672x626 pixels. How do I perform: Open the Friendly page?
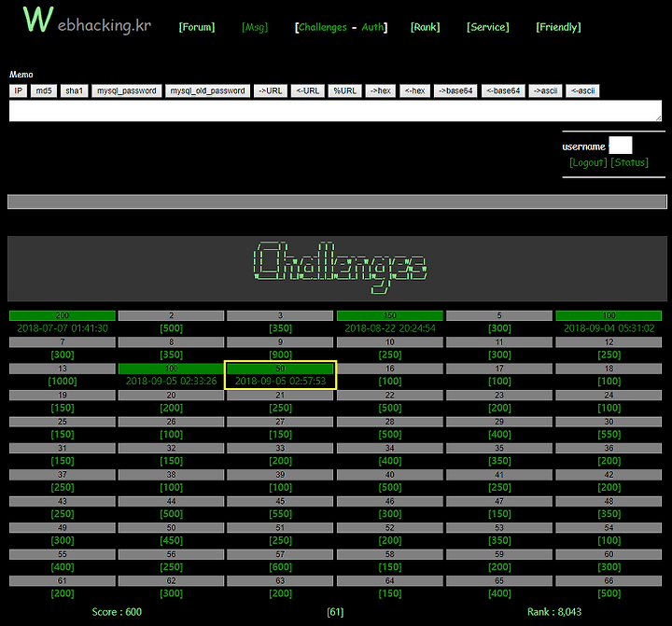click(x=558, y=27)
